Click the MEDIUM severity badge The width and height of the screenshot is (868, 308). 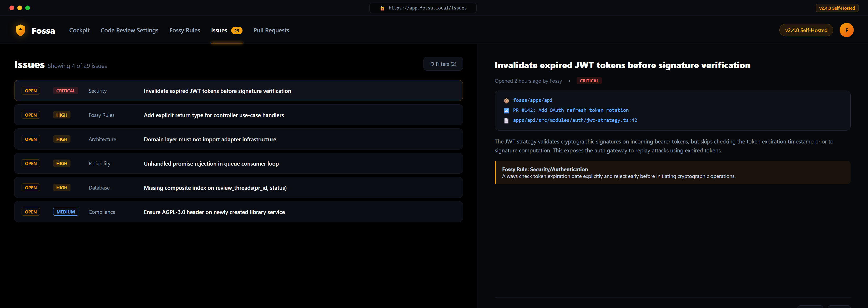(x=66, y=212)
